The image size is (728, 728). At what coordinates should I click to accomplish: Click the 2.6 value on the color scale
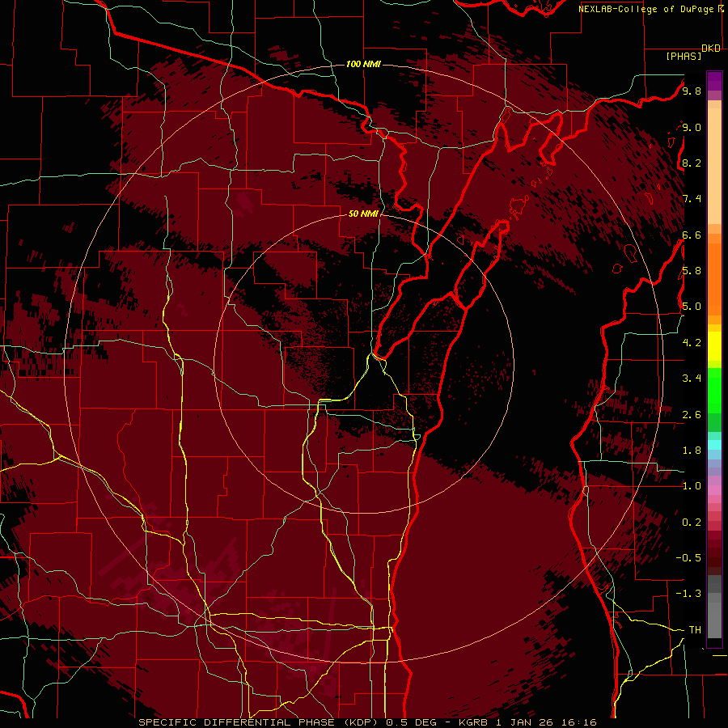(692, 415)
